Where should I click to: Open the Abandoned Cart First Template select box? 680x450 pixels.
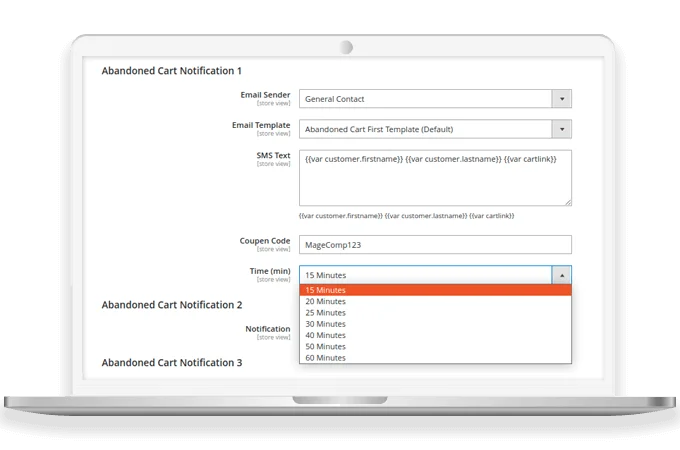pyautogui.click(x=425, y=129)
